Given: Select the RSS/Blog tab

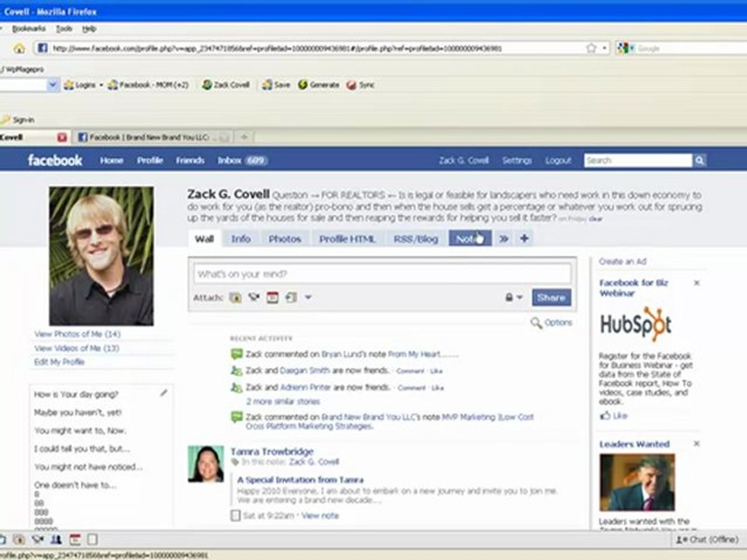Looking at the screenshot, I should [416, 239].
